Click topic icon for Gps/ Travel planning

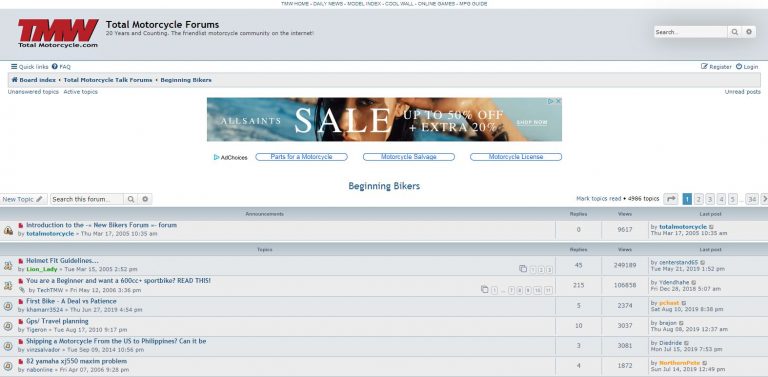8,326
